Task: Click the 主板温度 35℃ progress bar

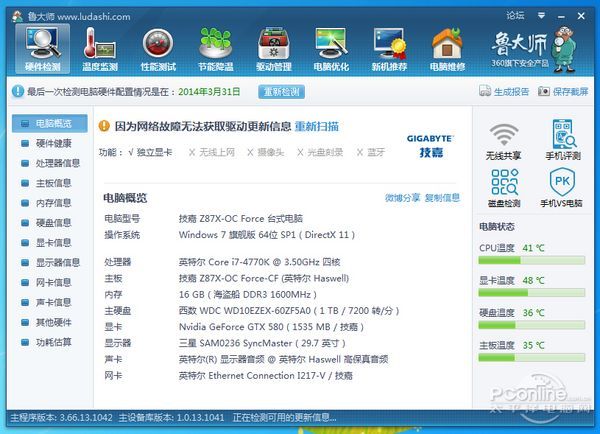Action: pos(532,358)
